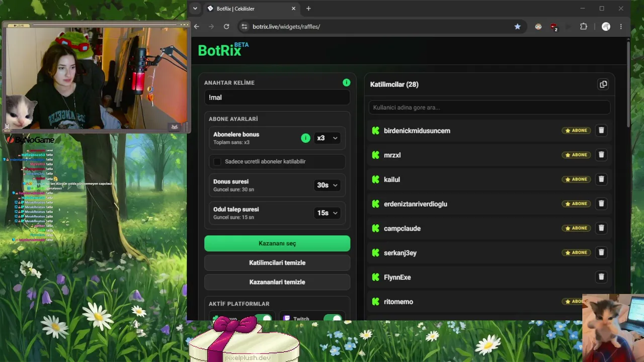This screenshot has height=362, width=644.
Task: Click the BotRix BETA logo
Action: point(223,50)
